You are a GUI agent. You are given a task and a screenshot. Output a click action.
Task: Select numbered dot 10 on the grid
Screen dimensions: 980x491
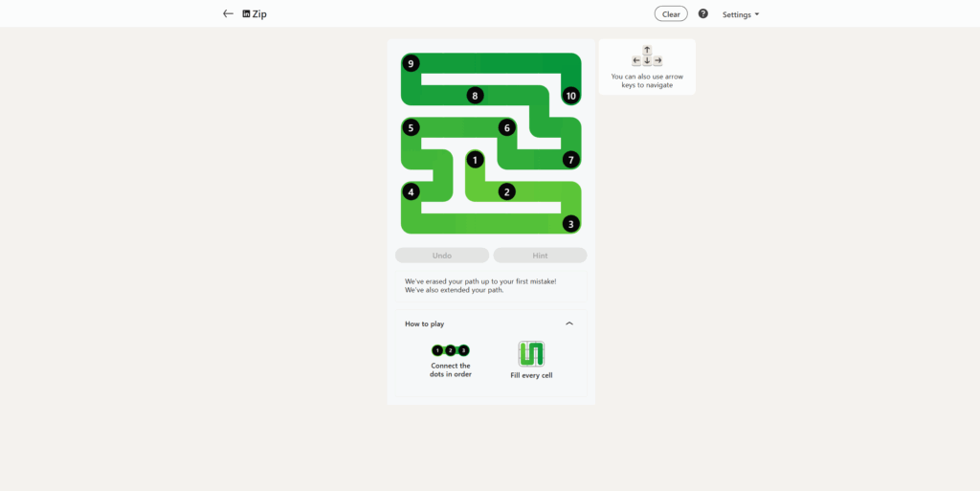click(x=570, y=96)
